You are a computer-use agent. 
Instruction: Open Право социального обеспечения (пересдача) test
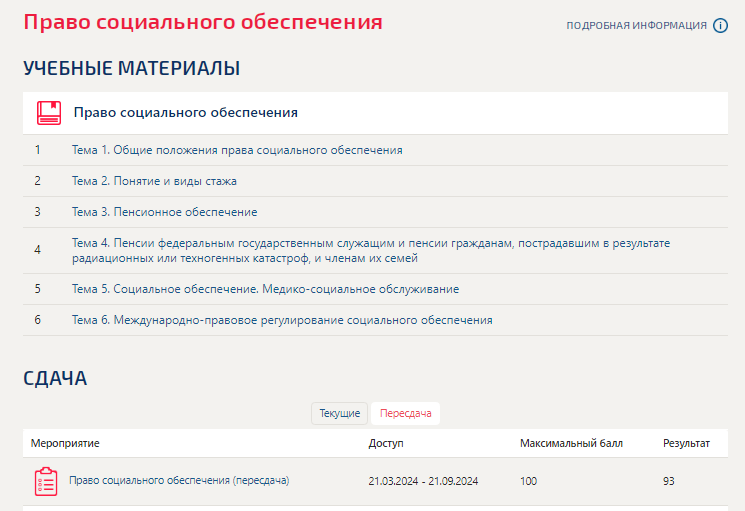(x=179, y=480)
